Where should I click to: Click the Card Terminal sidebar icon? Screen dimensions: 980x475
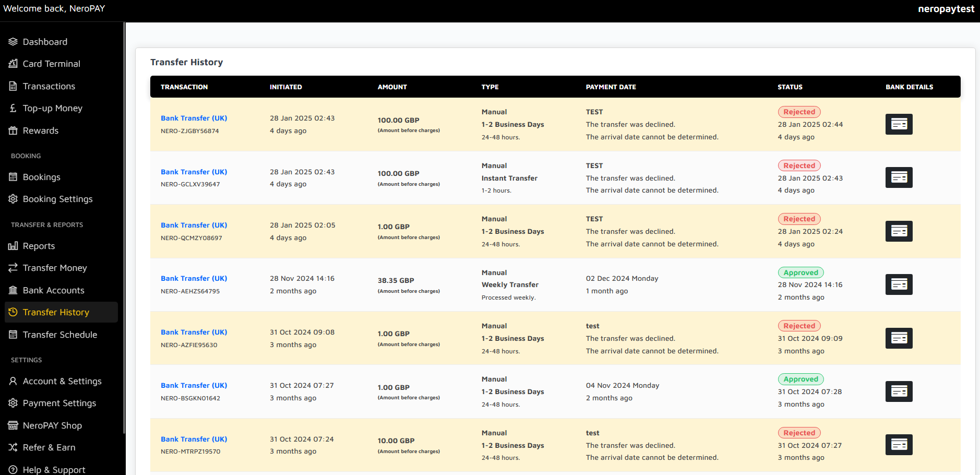click(13, 64)
